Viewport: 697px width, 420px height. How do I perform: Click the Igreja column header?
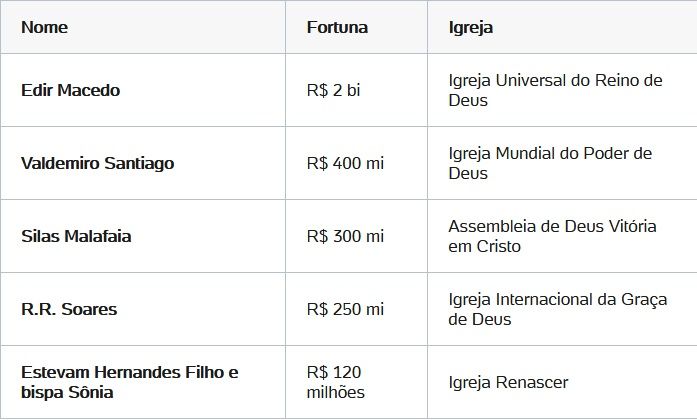(x=471, y=28)
